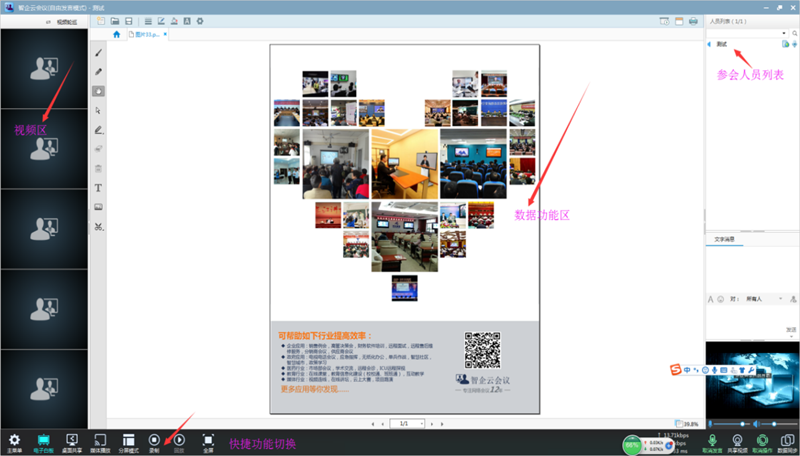The height and width of the screenshot is (456, 800).
Task: Click the stamp icon with red dot
Action: pos(174,21)
